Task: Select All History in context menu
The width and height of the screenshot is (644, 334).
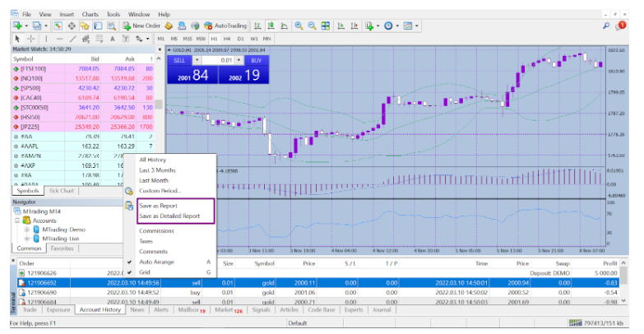Action: (x=152, y=160)
